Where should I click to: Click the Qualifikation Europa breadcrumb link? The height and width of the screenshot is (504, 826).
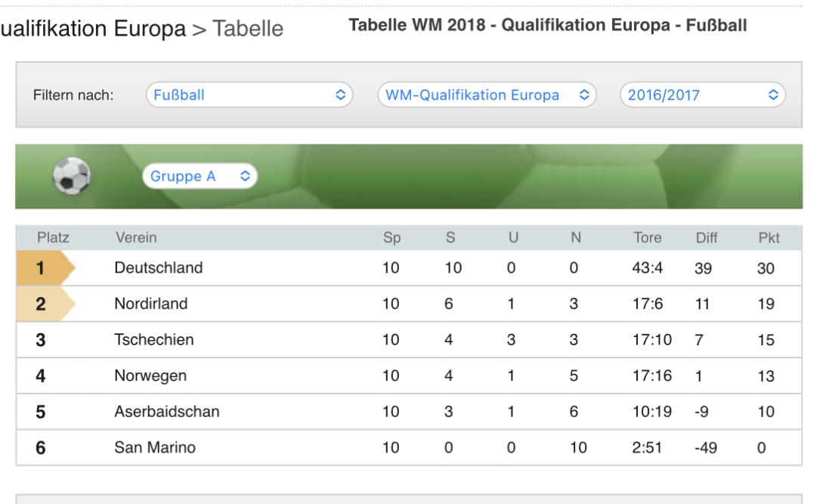(x=92, y=29)
